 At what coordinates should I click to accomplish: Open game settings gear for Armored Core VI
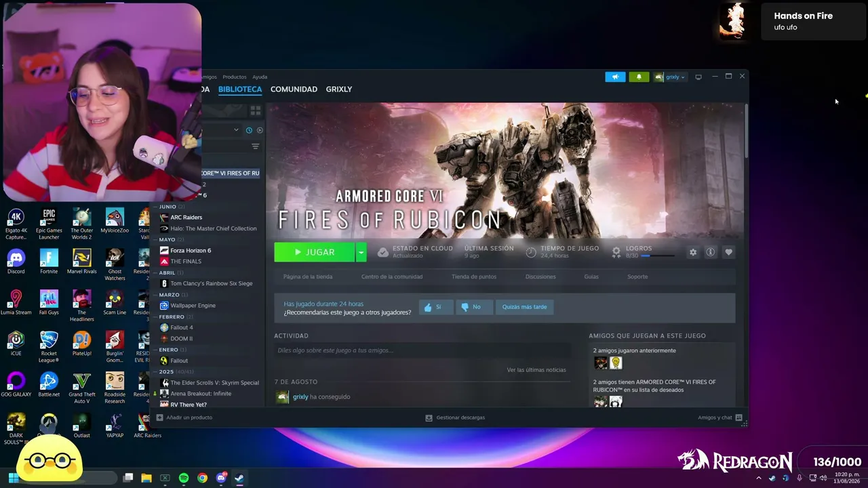(693, 252)
